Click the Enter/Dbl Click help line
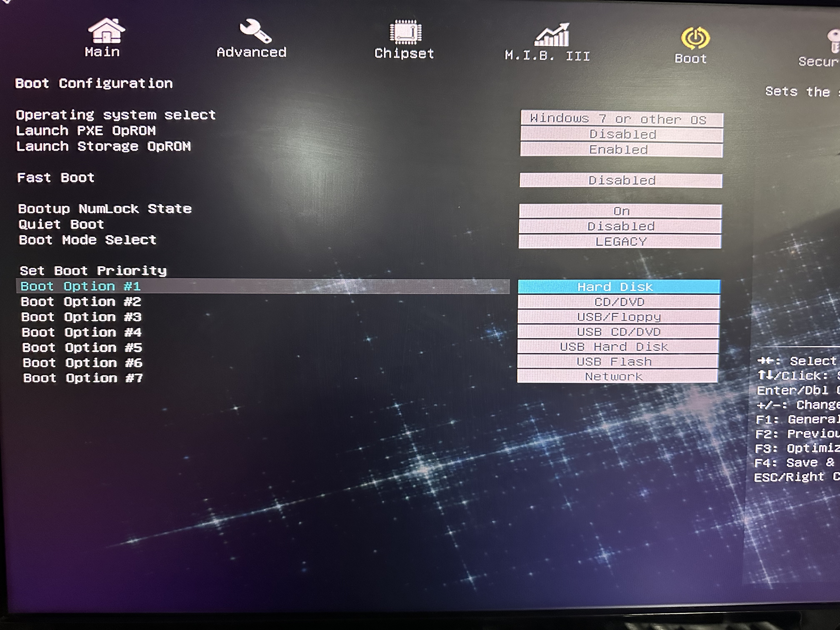 coord(798,390)
